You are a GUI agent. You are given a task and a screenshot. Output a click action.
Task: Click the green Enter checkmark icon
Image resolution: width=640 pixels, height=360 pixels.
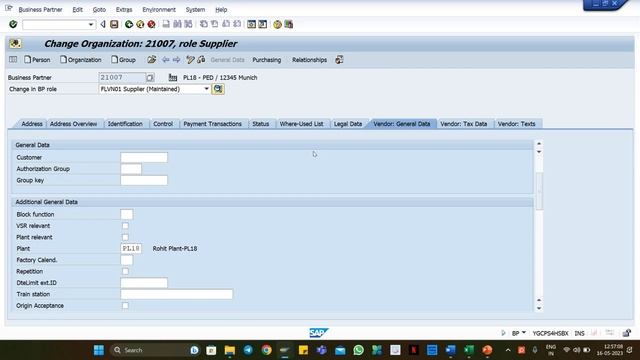13,24
